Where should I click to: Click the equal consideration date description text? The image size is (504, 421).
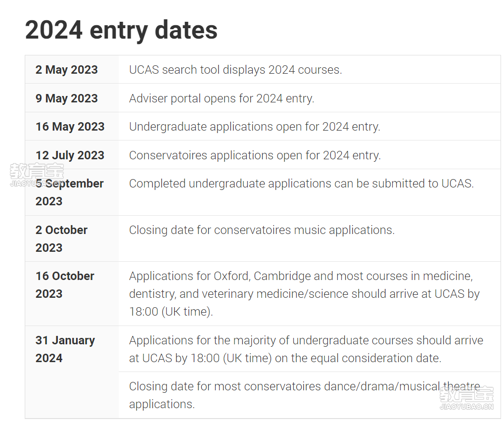pos(306,349)
